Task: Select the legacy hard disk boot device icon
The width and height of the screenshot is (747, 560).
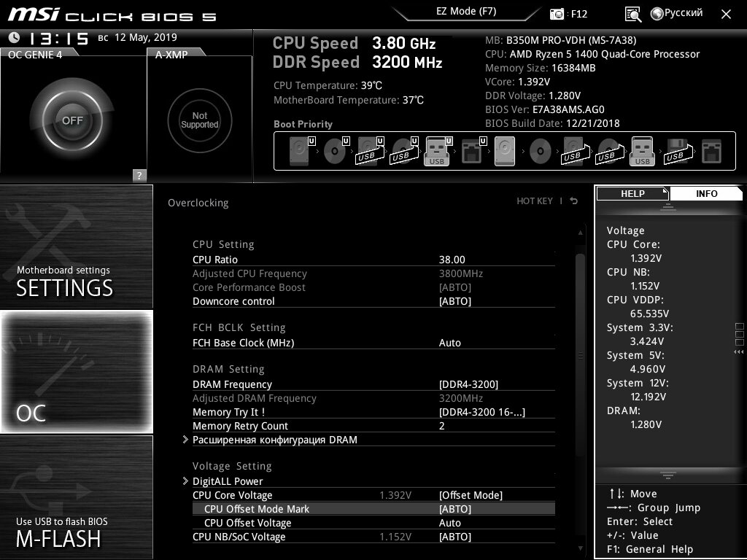Action: tap(505, 151)
